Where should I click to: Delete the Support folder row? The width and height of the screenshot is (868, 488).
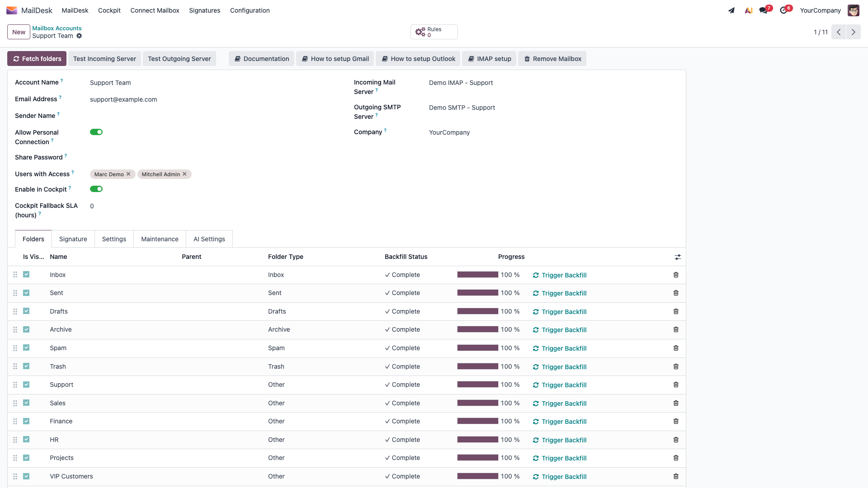[676, 385]
